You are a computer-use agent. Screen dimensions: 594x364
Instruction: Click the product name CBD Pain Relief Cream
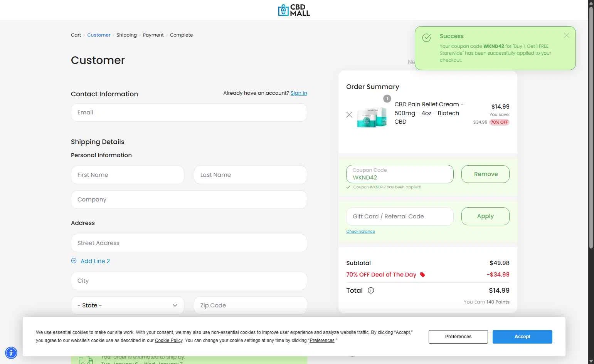tap(429, 113)
